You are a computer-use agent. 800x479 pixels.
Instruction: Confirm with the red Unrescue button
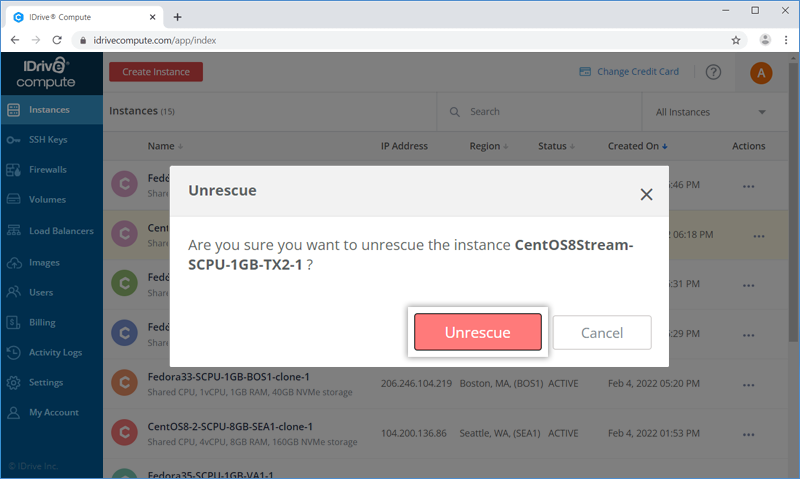click(x=478, y=332)
